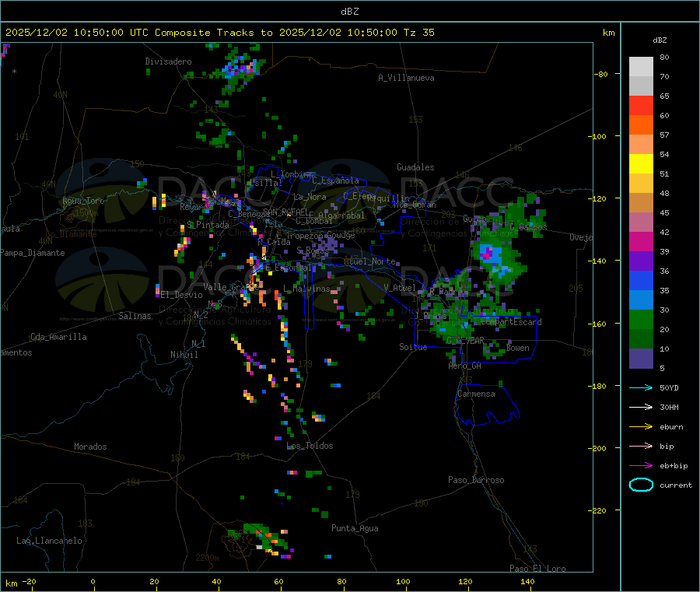This screenshot has width=700, height=592.
Task: Click the 'Agua_Toro' map label
Action: coord(83,201)
